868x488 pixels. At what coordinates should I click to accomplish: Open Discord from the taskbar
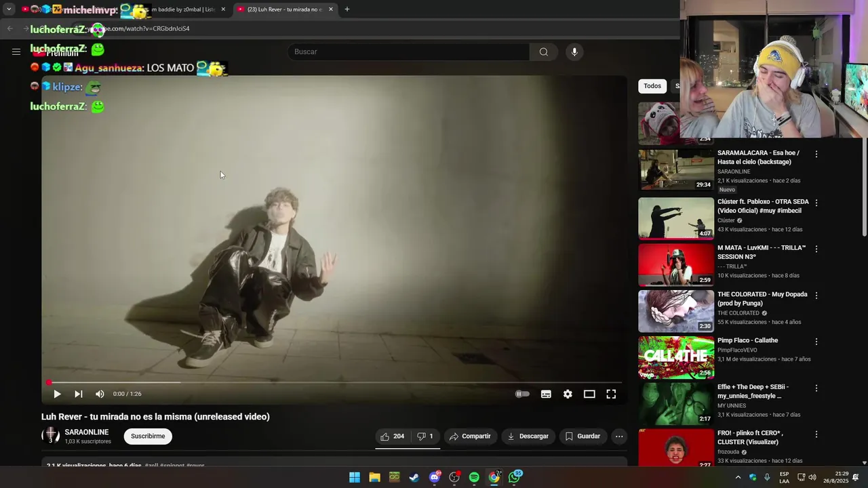pos(435,477)
